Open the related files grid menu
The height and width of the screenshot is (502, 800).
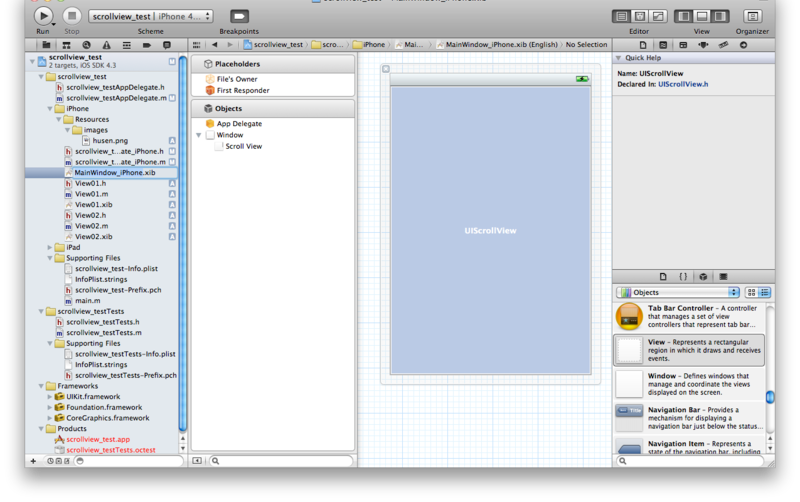[x=196, y=45]
